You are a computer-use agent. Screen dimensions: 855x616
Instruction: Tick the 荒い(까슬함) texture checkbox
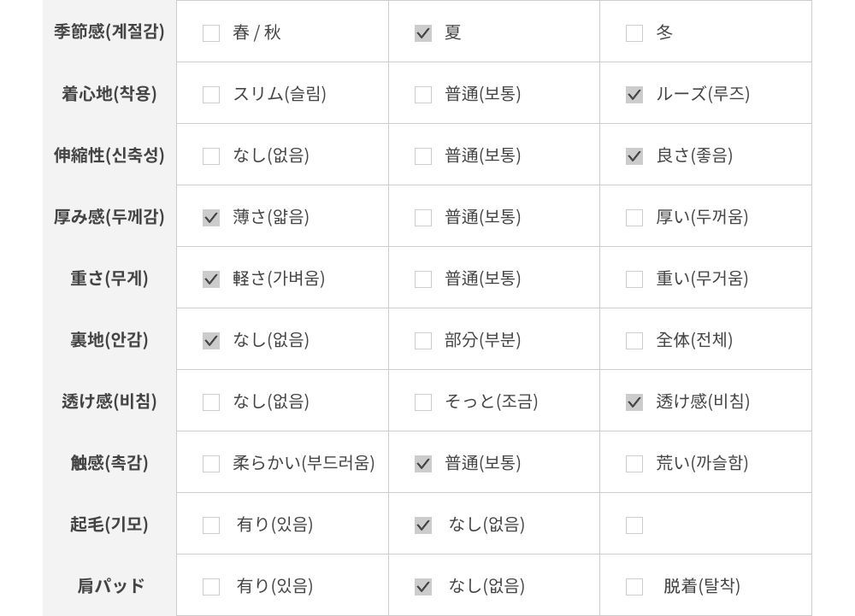point(634,464)
